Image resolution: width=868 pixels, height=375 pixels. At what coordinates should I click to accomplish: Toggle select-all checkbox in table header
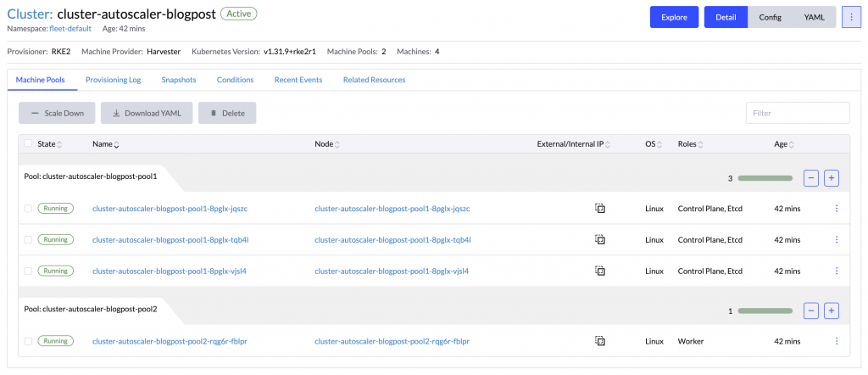click(x=29, y=144)
